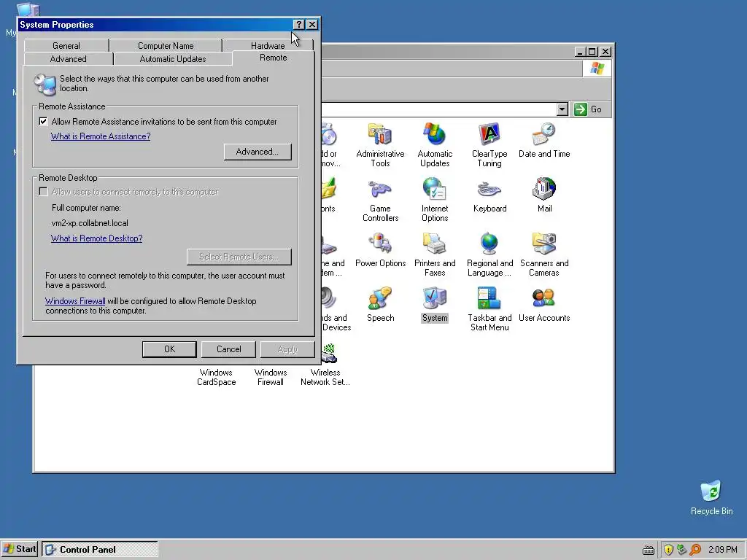Follow the Windows Firewall link in dialog

[75, 301]
